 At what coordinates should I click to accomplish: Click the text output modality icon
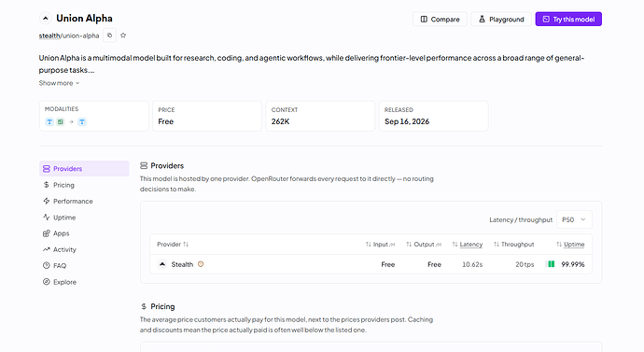(x=82, y=121)
